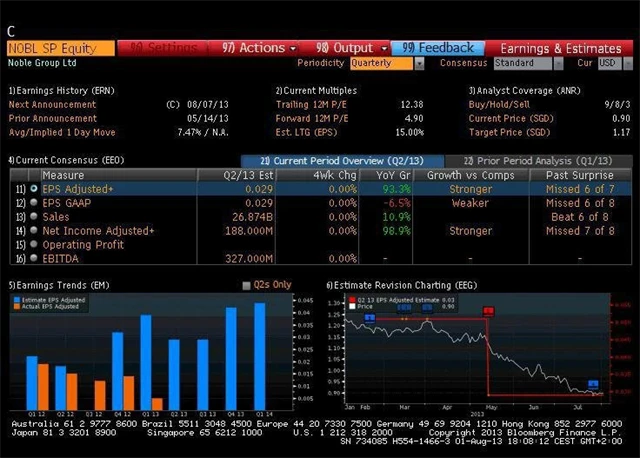Viewport: 640px width, 458px height.
Task: Click the red Q2 13 EPS Adjusted Estimate swatch
Action: (x=352, y=300)
